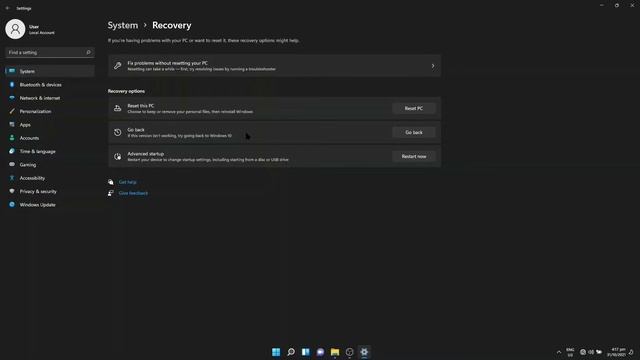Click the Reset this PC title text

(x=140, y=106)
